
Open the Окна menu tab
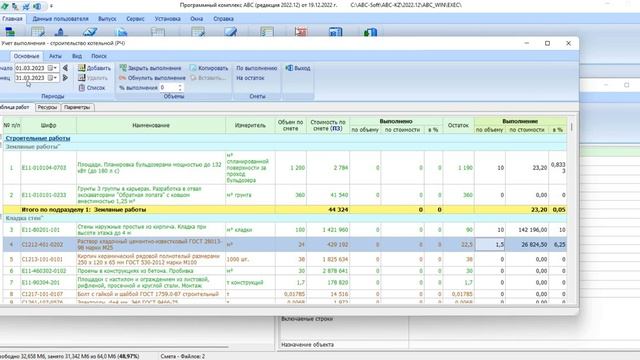point(196,19)
